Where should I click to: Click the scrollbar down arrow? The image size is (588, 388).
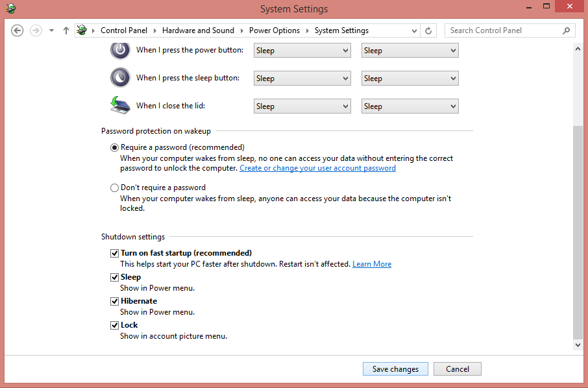pyautogui.click(x=578, y=345)
